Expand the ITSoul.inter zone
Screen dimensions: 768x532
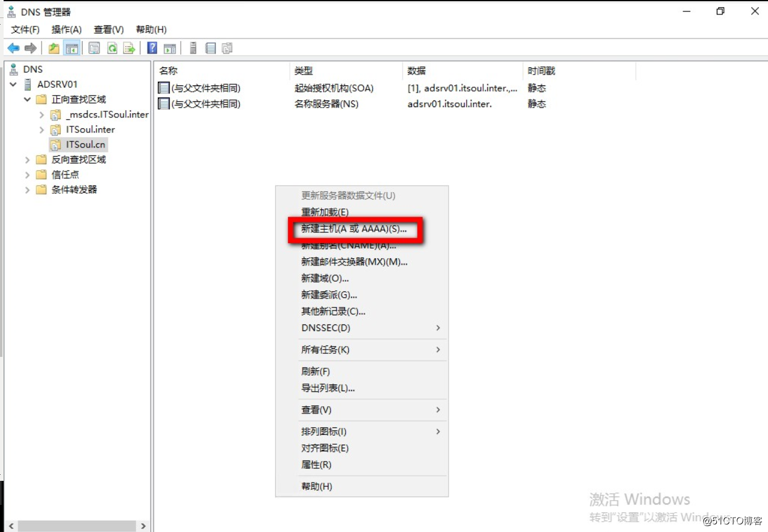pyautogui.click(x=42, y=129)
